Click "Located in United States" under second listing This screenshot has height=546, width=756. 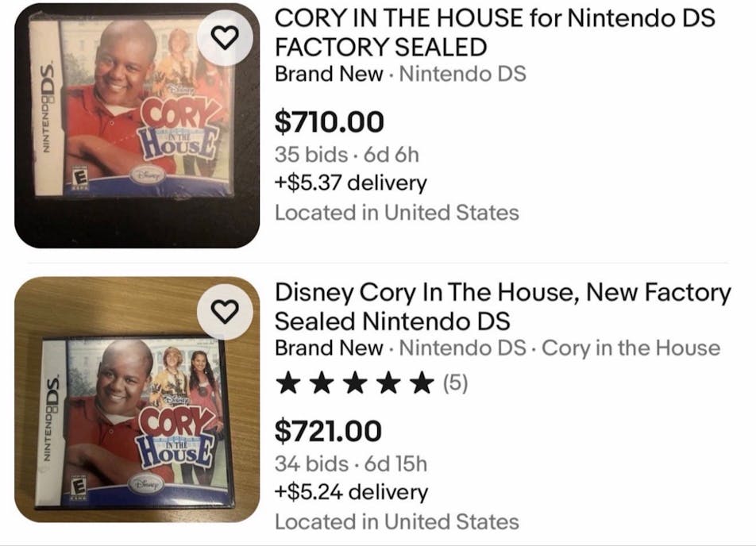click(x=396, y=521)
